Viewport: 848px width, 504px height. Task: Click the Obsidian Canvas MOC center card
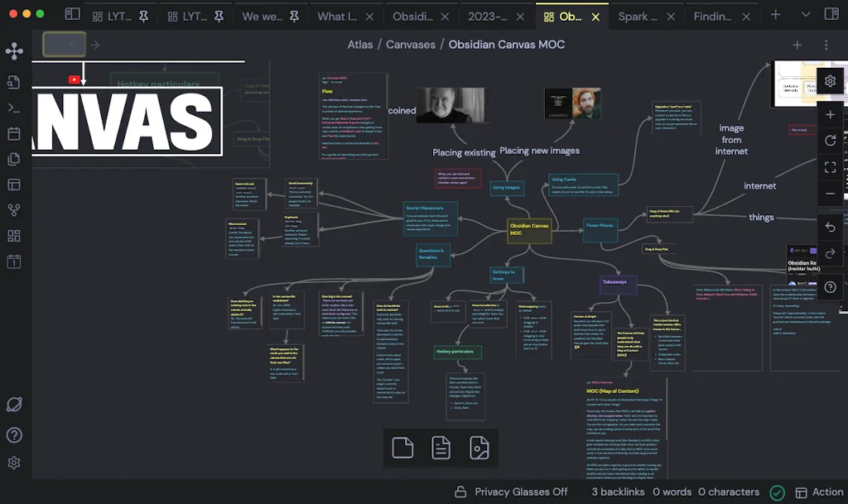coord(529,230)
